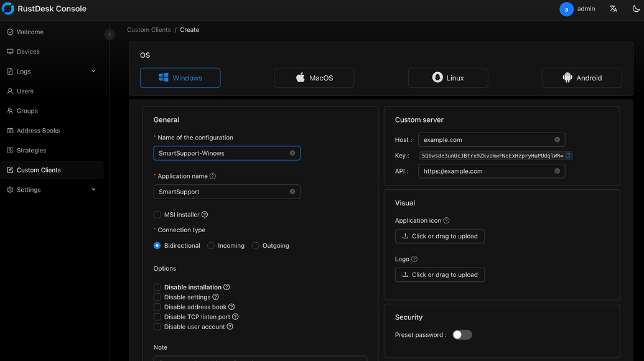Viewport: 644px width, 361px height.
Task: Click help icon beside MSI installer
Action: [205, 214]
